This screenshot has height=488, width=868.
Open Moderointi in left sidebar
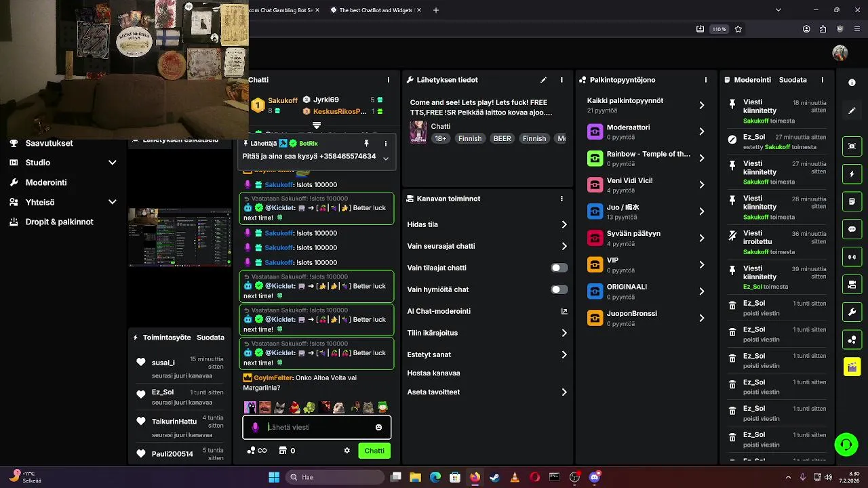(x=46, y=182)
